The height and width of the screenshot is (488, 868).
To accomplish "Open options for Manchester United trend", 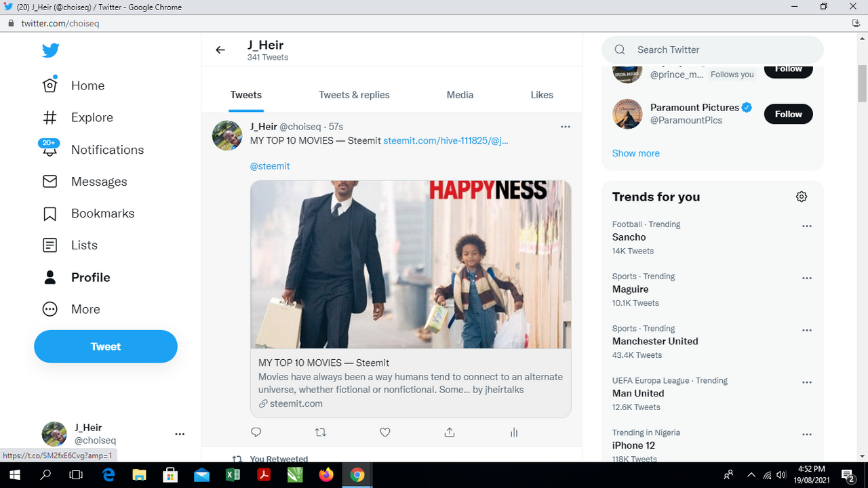I will point(807,331).
